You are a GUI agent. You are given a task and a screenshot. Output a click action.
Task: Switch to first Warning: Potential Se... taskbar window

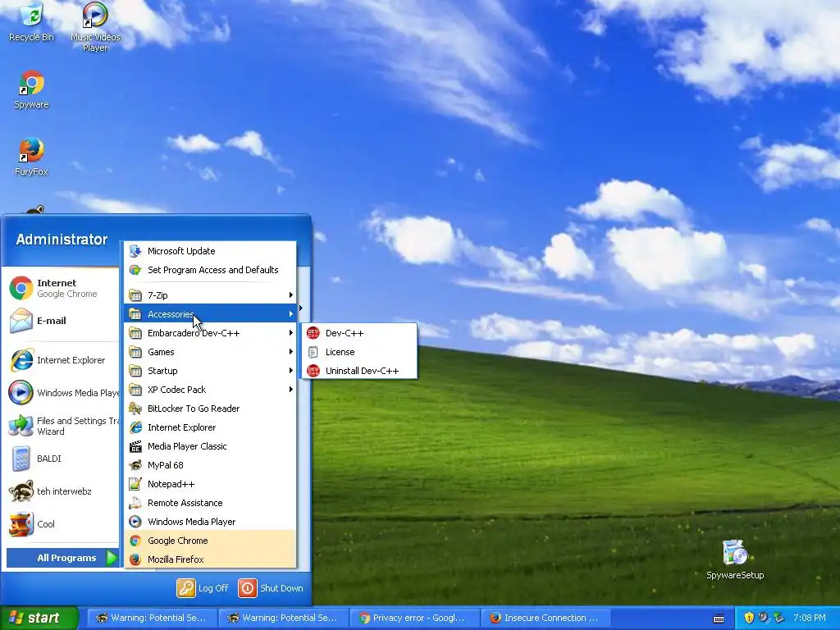152,618
